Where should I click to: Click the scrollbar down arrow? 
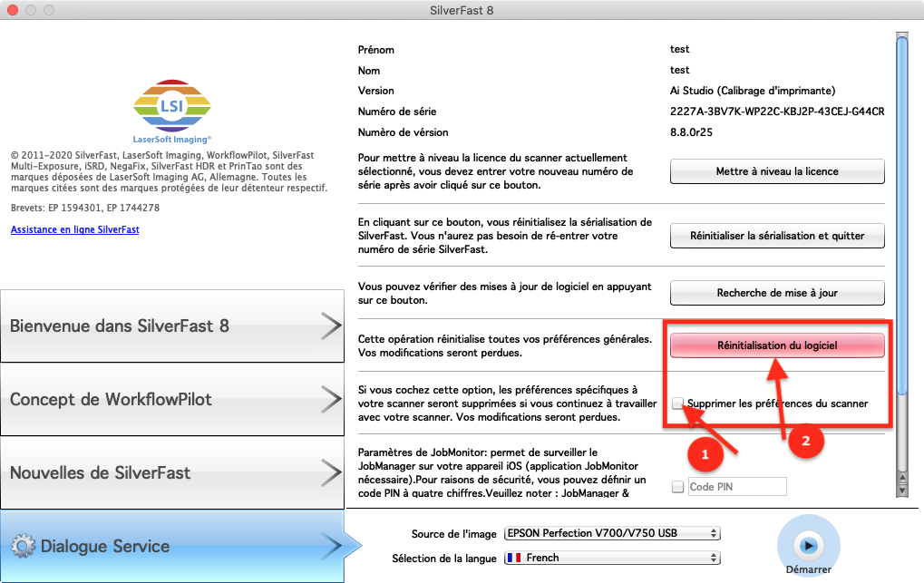pyautogui.click(x=901, y=491)
